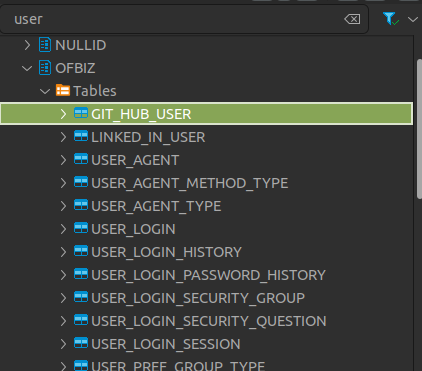Image resolution: width=422 pixels, height=371 pixels.
Task: Select the USER_LOGIN_HISTORY table name
Action: click(167, 252)
